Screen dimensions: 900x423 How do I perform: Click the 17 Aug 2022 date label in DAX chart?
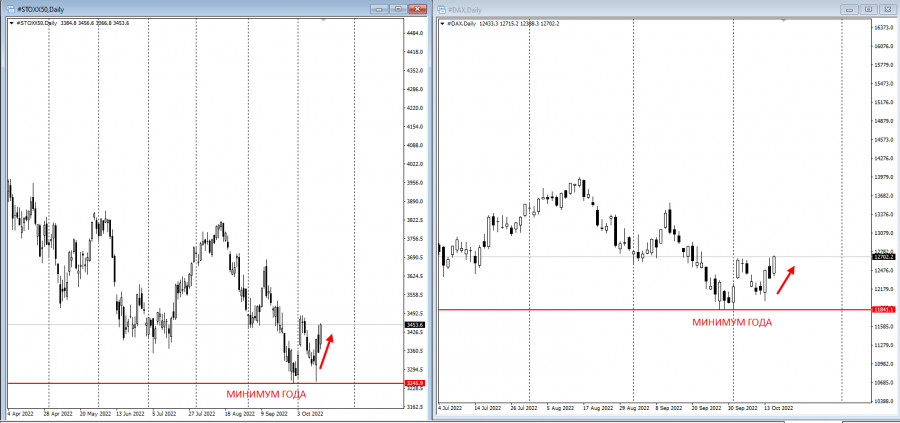pos(599,408)
